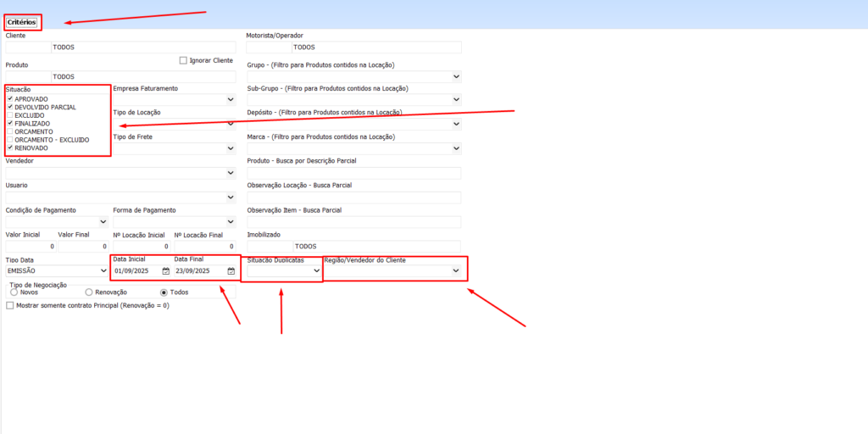The height and width of the screenshot is (434, 868).
Task: Open the Data Final calendar picker icon
Action: 231,271
